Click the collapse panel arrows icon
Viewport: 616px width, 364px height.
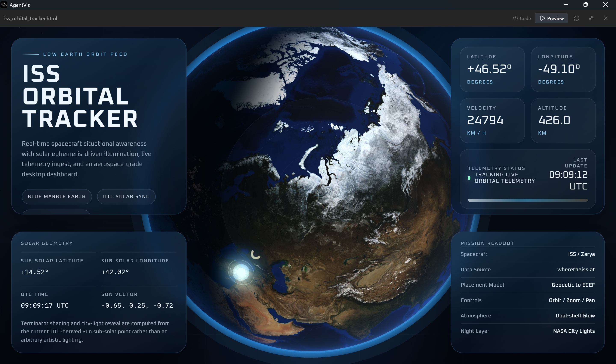pos(591,18)
